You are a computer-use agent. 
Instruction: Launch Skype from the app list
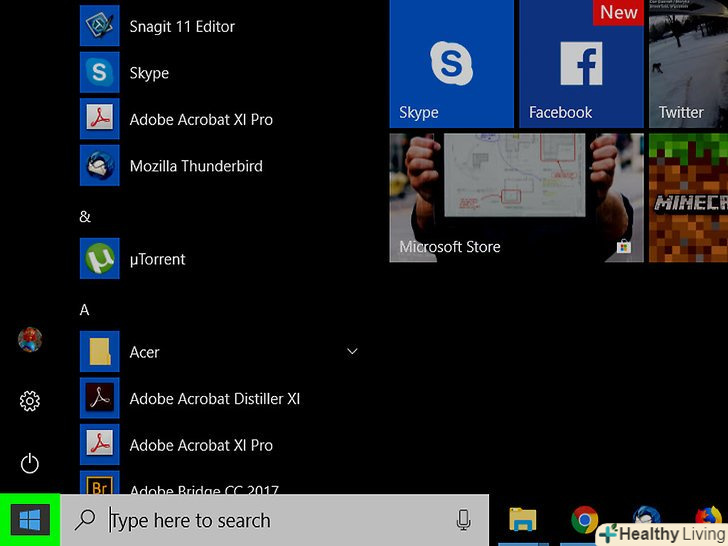coord(149,73)
